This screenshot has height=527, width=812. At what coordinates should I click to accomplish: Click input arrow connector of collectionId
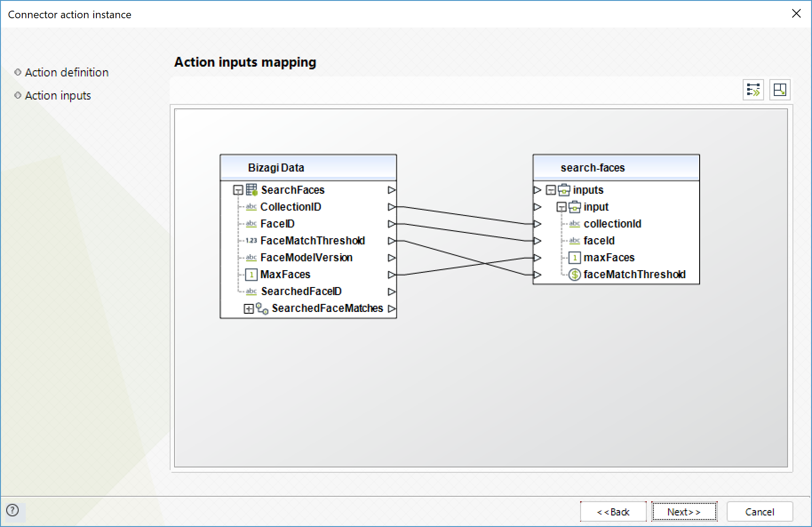537,224
